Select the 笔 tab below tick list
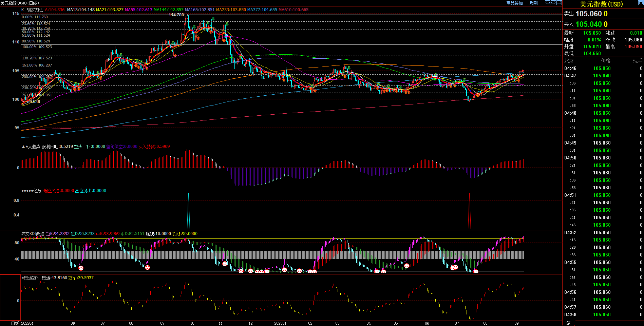Screen dimensions: 644x326 pos(569,323)
